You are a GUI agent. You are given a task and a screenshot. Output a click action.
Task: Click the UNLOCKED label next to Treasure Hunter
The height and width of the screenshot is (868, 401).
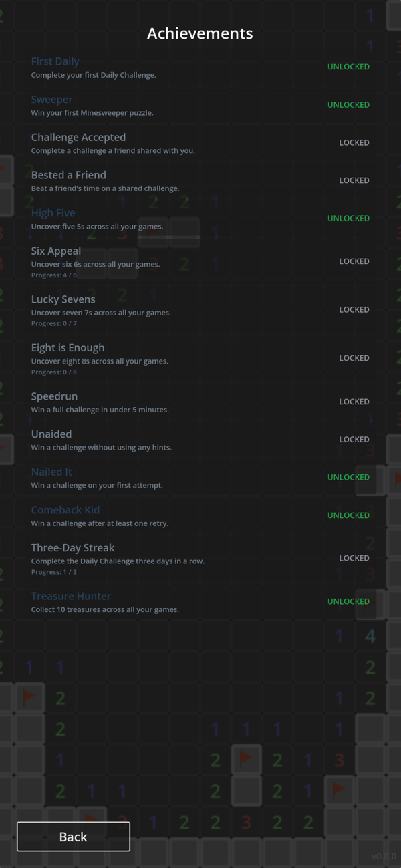(348, 601)
